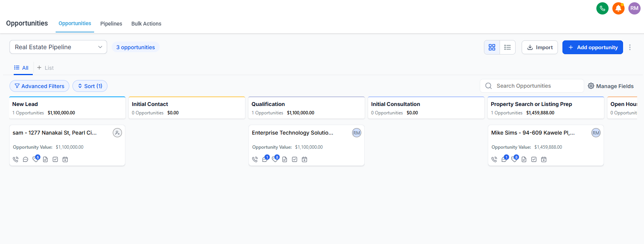Click unassigned owner icon on sam's card
This screenshot has width=644, height=244.
coord(117,133)
